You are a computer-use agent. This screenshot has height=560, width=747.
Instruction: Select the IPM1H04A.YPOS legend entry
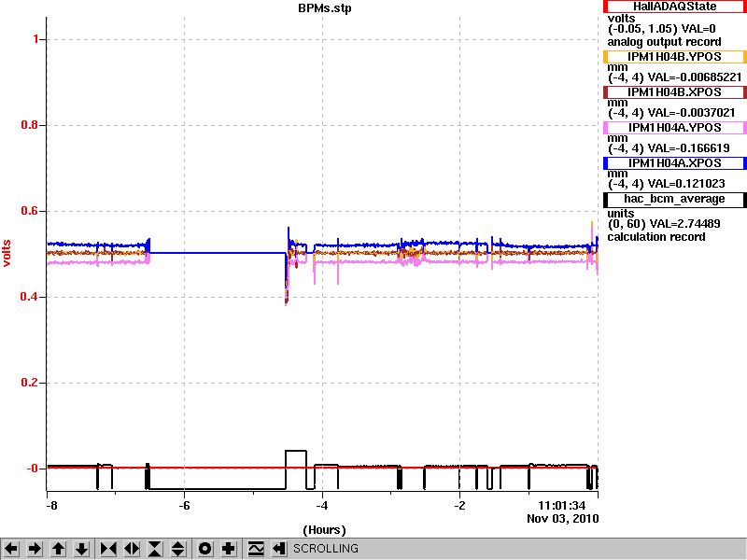pyautogui.click(x=674, y=128)
